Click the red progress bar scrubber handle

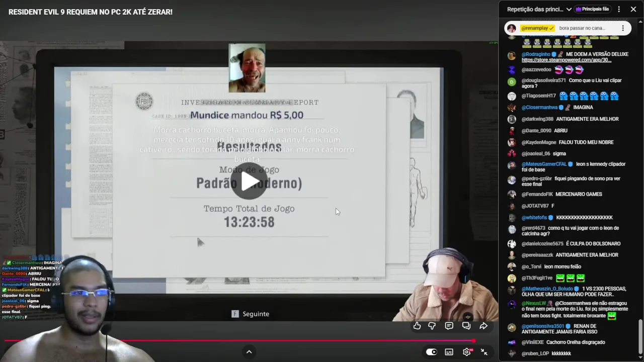473,341
